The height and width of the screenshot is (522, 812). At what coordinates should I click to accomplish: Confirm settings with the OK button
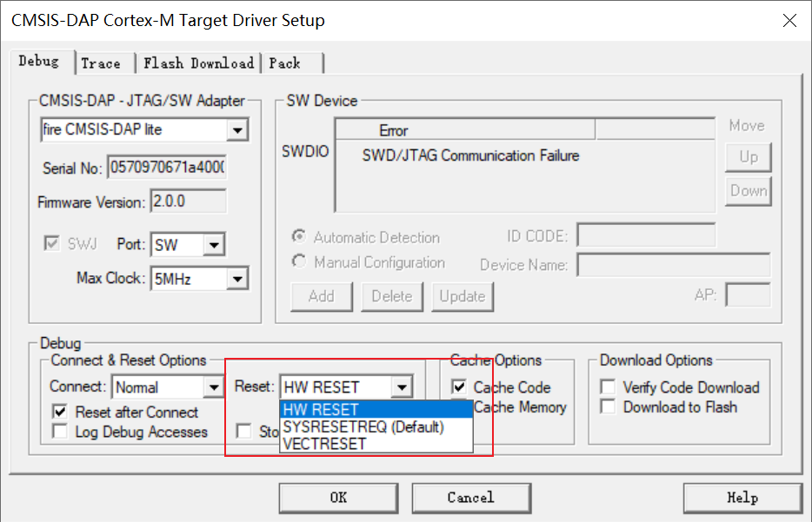pos(337,498)
